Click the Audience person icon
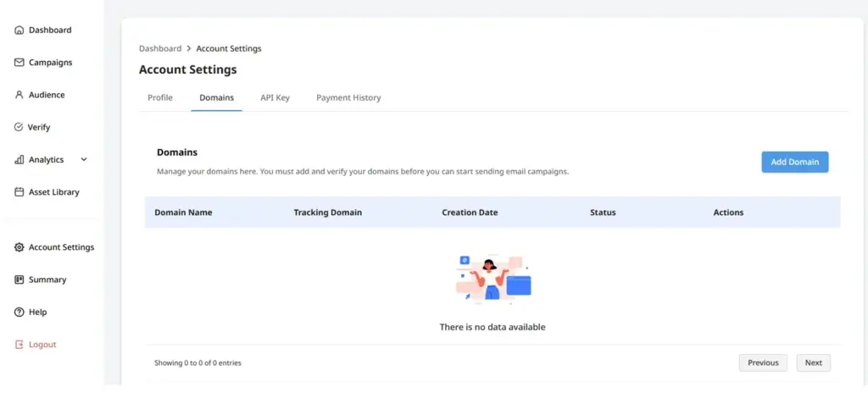The width and height of the screenshot is (868, 409). [19, 95]
